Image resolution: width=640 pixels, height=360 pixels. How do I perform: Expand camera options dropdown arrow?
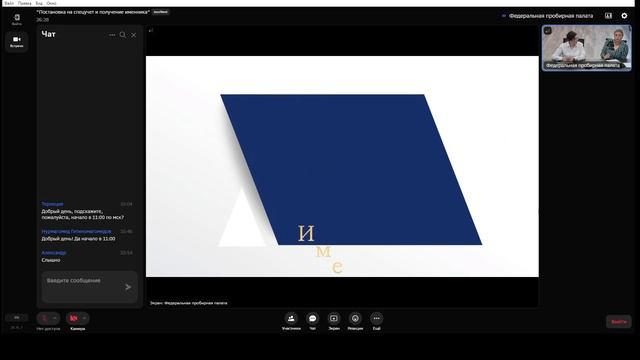(84, 318)
